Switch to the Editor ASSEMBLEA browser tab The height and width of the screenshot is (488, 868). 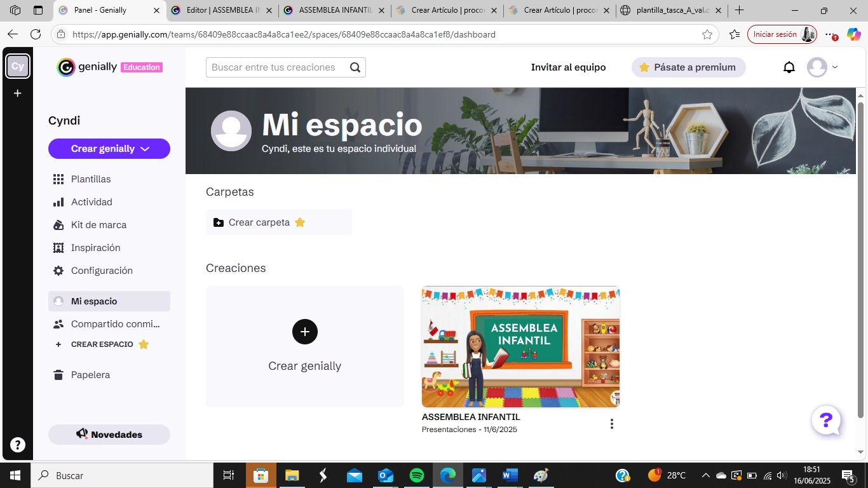[x=224, y=11]
